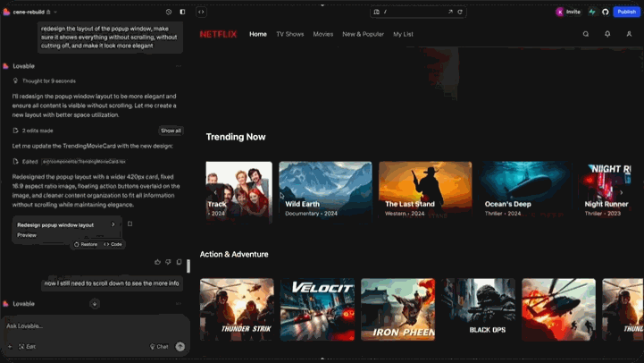Click the plus attach icon in the chat box

click(x=10, y=347)
